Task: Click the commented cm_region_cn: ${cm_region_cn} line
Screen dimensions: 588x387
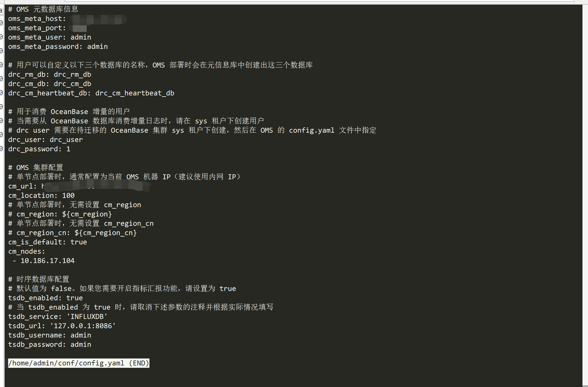Action: (72, 233)
